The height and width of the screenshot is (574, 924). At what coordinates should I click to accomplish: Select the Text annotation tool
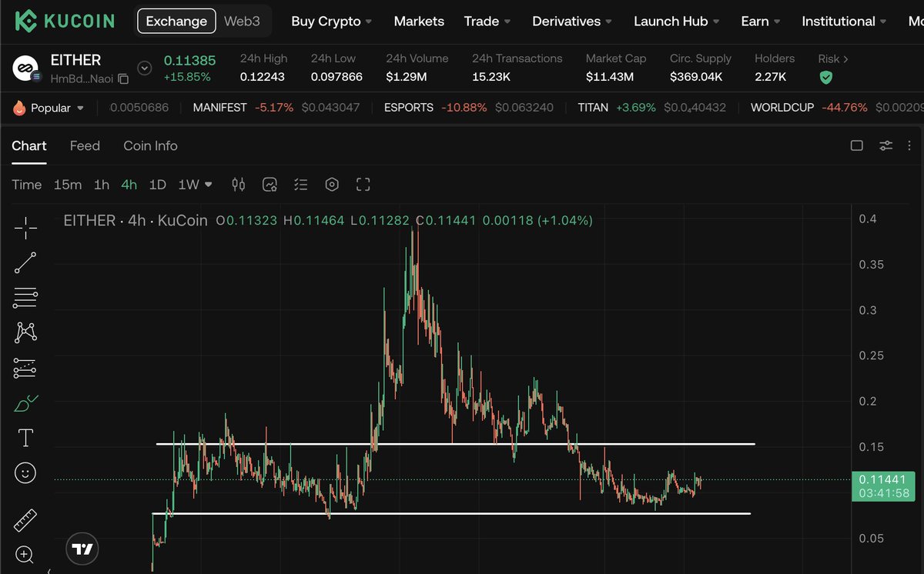[x=25, y=438]
